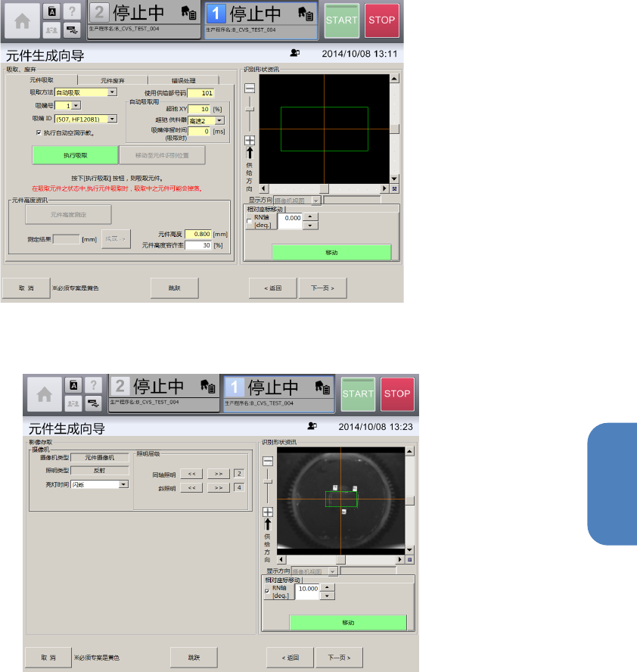Screen dimensions: 637x672
Task: Click lane 1 operator icon on 13:23 screen
Action: (x=322, y=387)
